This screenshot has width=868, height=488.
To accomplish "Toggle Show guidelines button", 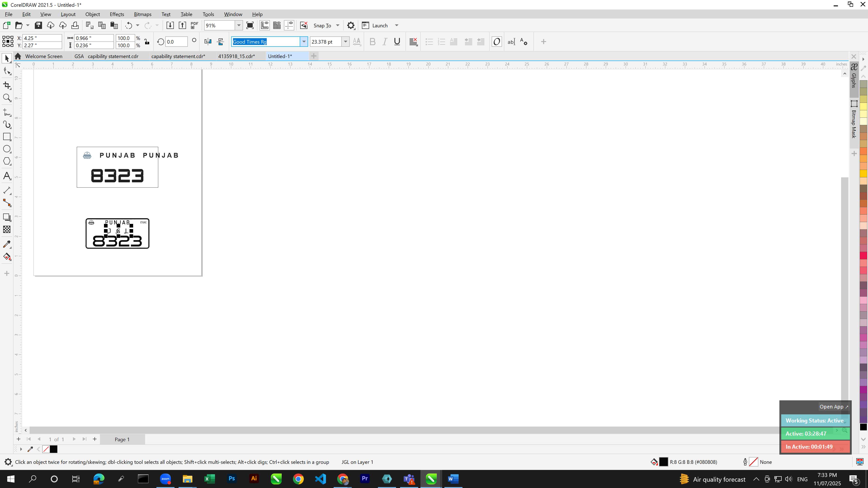I will click(289, 25).
